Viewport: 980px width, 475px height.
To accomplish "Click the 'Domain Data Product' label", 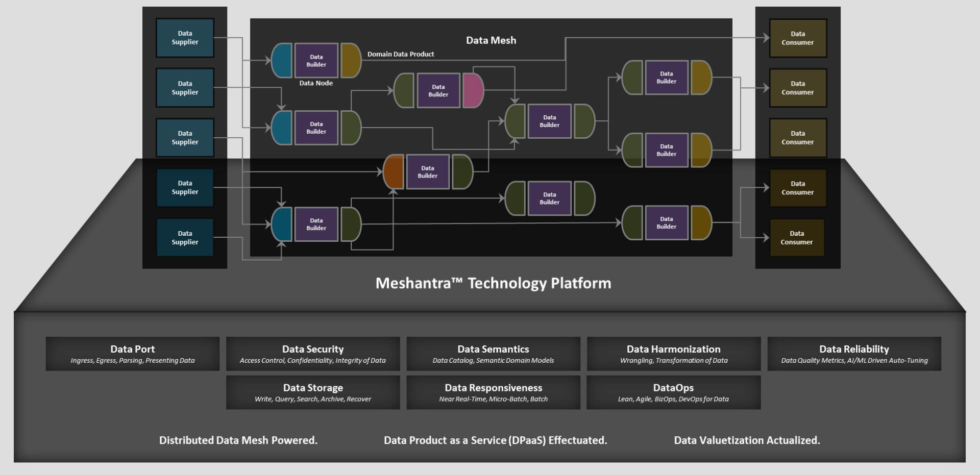I will [401, 54].
